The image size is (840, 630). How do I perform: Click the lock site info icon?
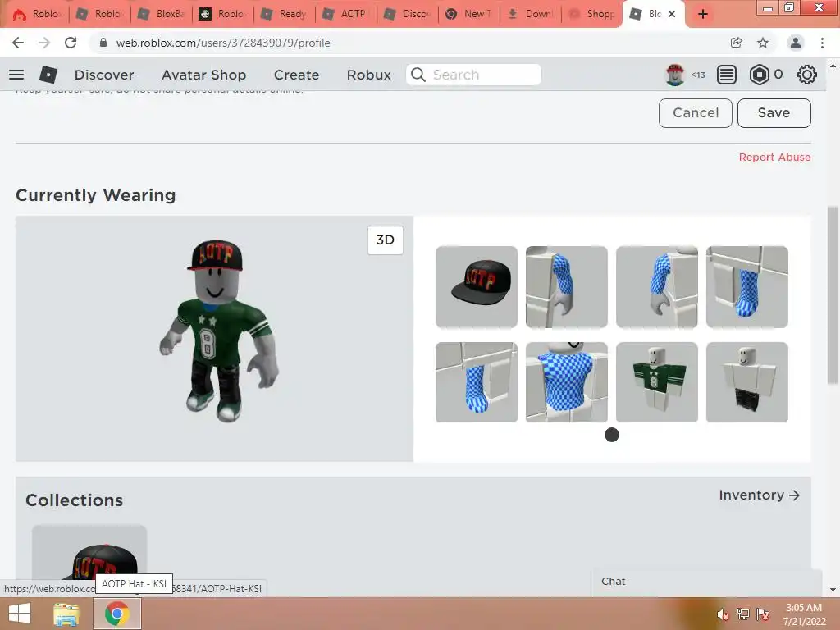coord(103,43)
